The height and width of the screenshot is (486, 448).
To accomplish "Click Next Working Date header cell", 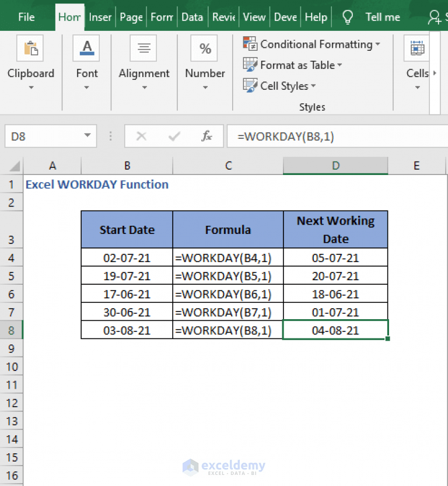I will (x=335, y=230).
